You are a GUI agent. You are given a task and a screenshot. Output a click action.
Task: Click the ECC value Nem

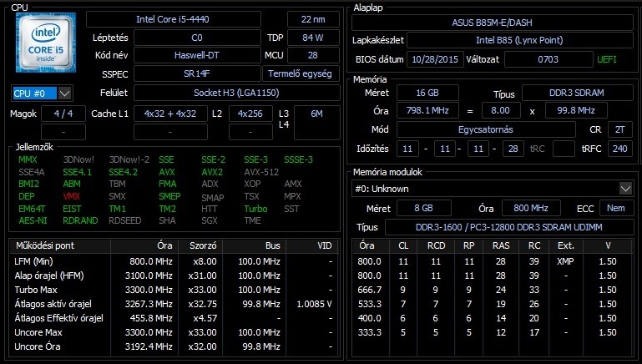point(616,208)
